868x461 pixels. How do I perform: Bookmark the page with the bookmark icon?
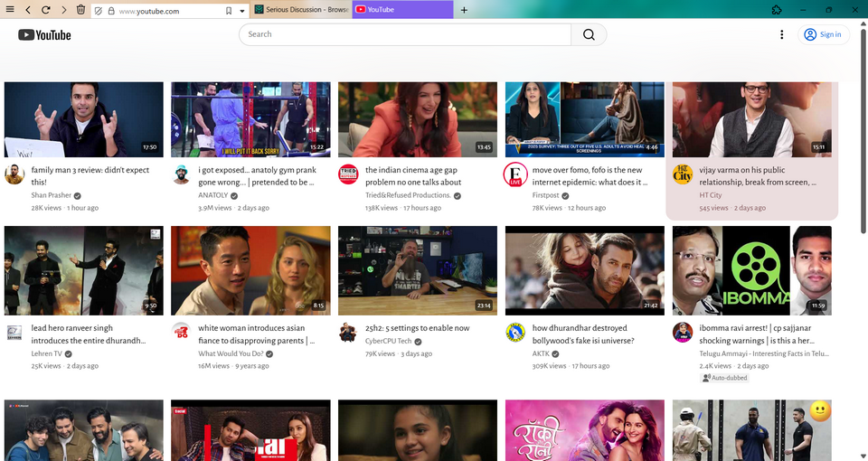pyautogui.click(x=229, y=11)
